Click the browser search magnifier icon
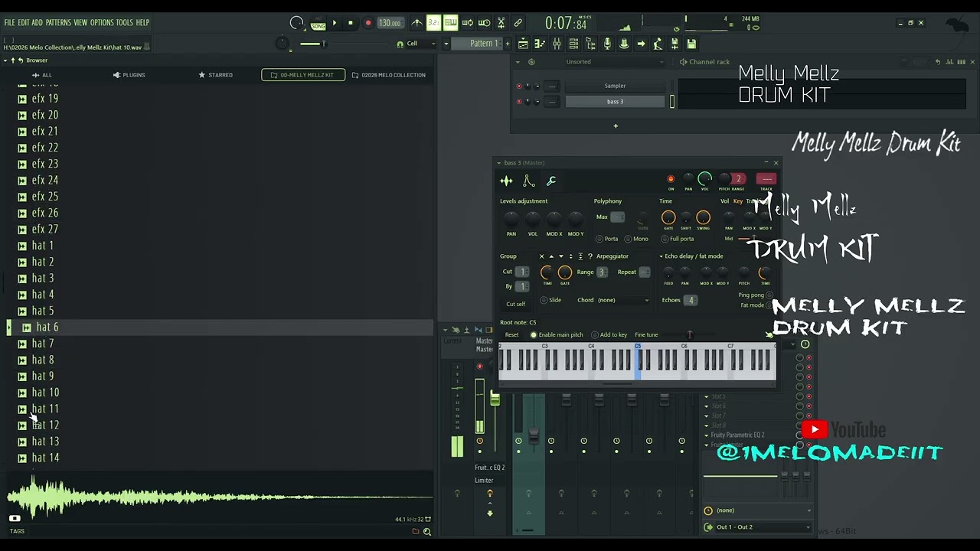Screen dimensions: 980x551 point(427,531)
